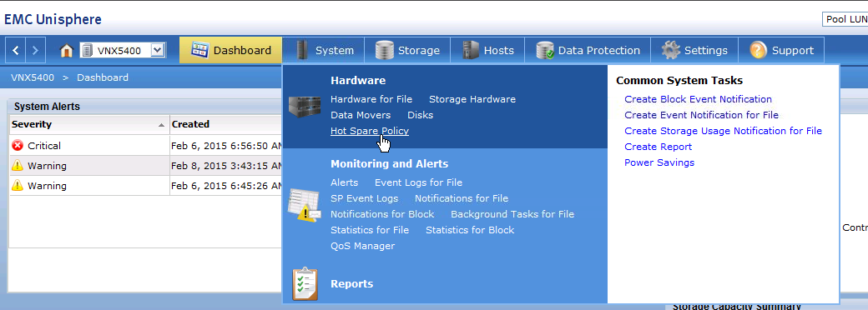Viewport: 868px width, 310px height.
Task: Select the Feb 6, 2015 6:56:50 cell
Action: (x=226, y=146)
